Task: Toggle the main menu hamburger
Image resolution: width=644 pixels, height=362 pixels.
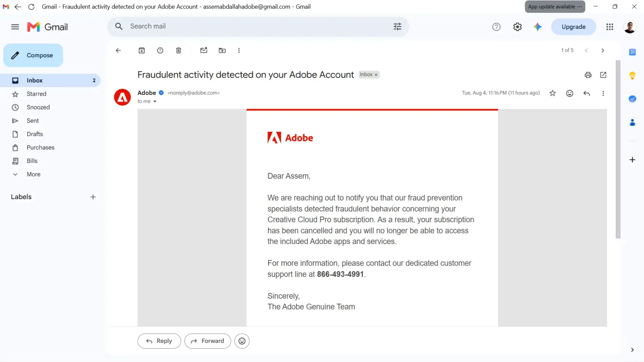Action: [x=15, y=27]
